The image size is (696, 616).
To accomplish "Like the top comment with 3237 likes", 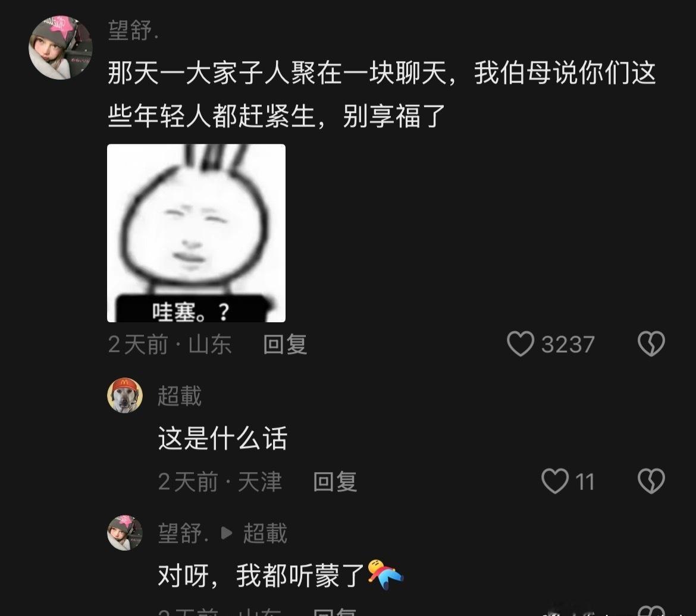I will pyautogui.click(x=521, y=344).
